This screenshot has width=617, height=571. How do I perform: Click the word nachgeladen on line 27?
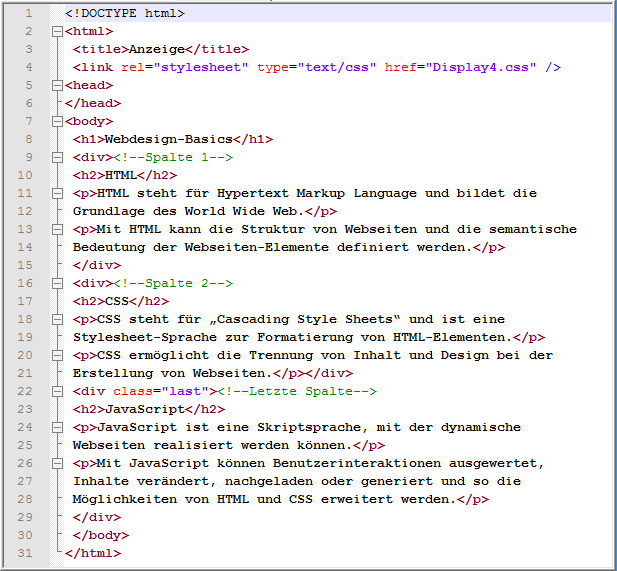tap(269, 481)
